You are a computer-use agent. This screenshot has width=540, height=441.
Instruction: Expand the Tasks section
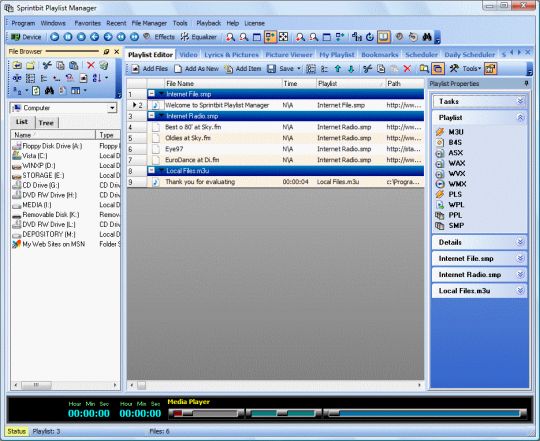(x=520, y=101)
